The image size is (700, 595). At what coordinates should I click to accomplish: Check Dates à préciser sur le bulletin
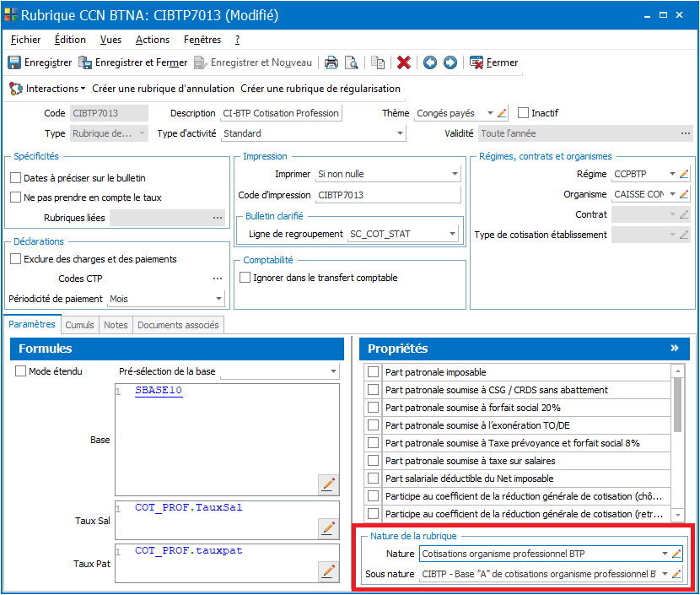point(16,178)
